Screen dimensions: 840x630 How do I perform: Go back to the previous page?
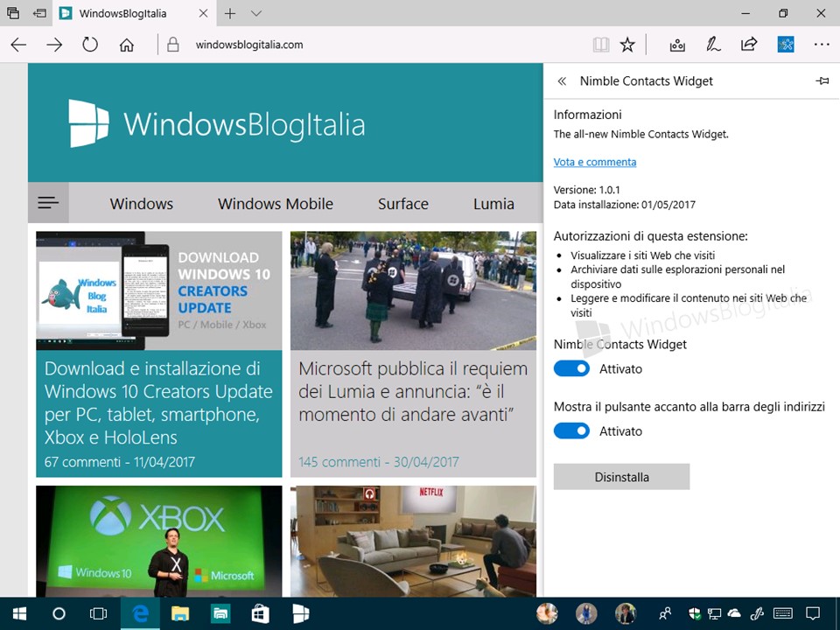tap(18, 45)
